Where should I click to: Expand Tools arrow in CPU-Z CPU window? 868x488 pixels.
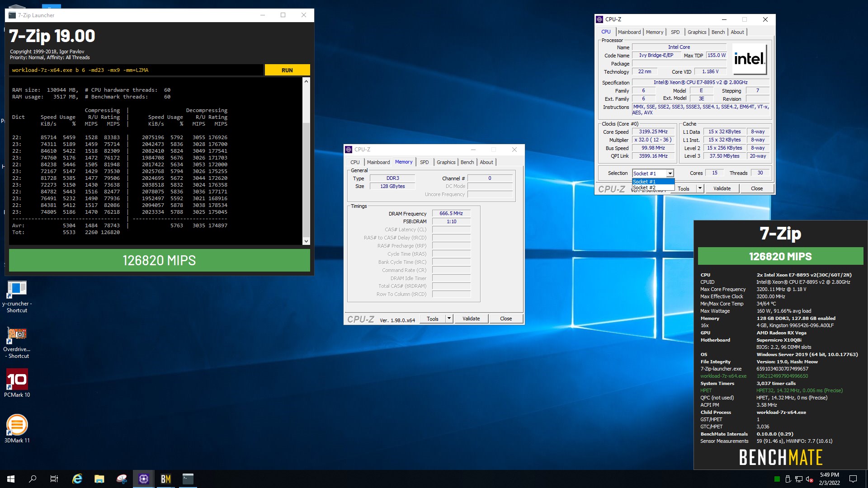[x=700, y=188]
